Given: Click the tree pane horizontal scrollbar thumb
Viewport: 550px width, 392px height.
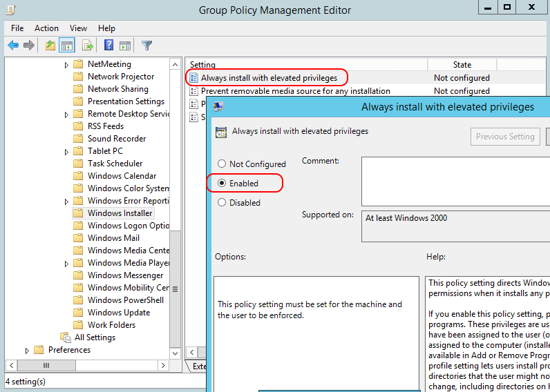Looking at the screenshot, I should tap(46, 366).
